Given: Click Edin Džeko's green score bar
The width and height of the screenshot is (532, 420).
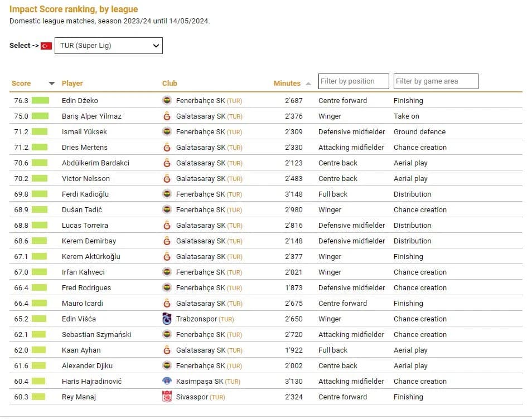Looking at the screenshot, I should click(x=40, y=101).
